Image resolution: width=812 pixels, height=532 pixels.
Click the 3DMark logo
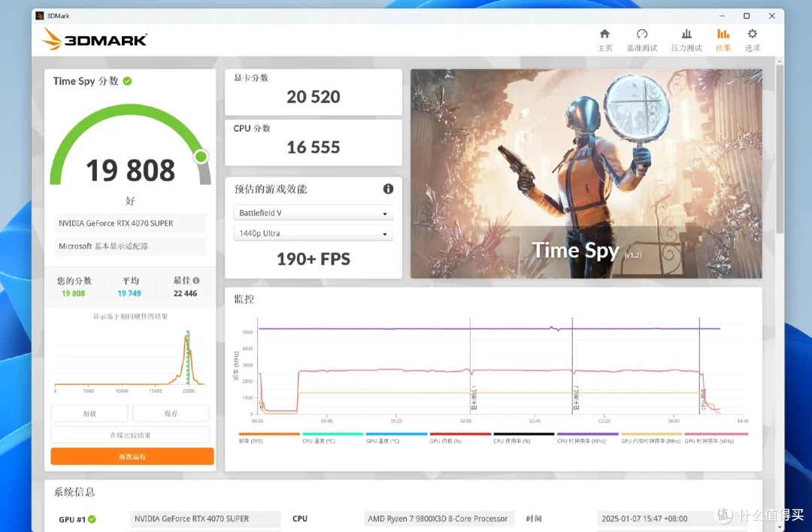(94, 39)
